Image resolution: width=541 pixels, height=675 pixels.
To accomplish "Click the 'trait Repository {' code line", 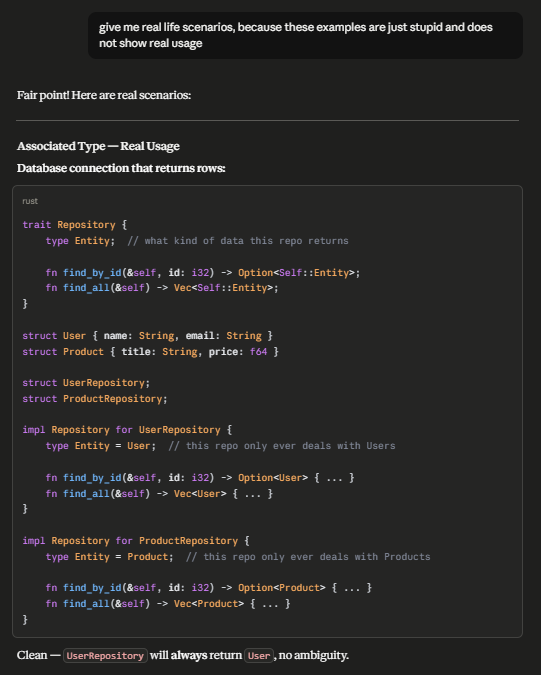I will (74, 225).
